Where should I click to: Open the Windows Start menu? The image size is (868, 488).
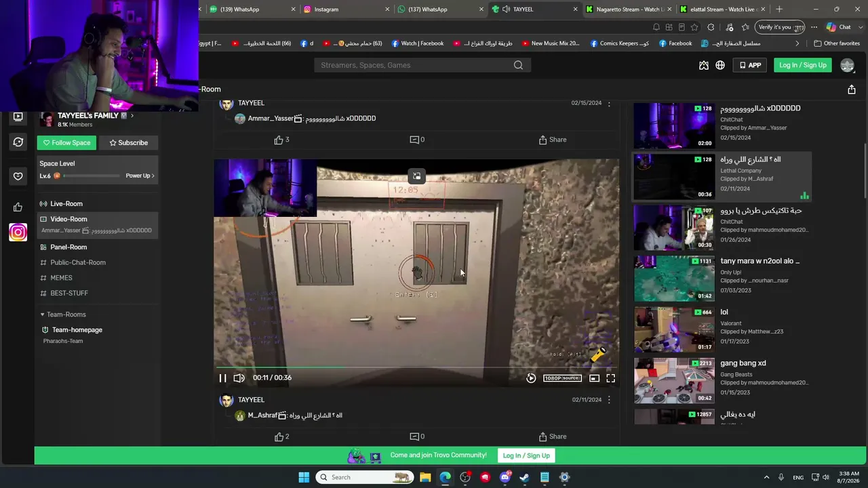click(x=304, y=477)
